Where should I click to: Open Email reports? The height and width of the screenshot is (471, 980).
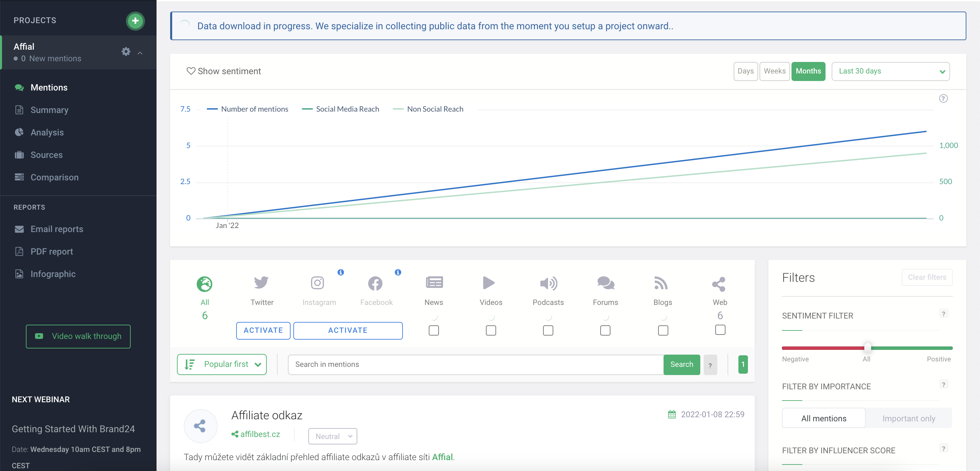click(57, 229)
